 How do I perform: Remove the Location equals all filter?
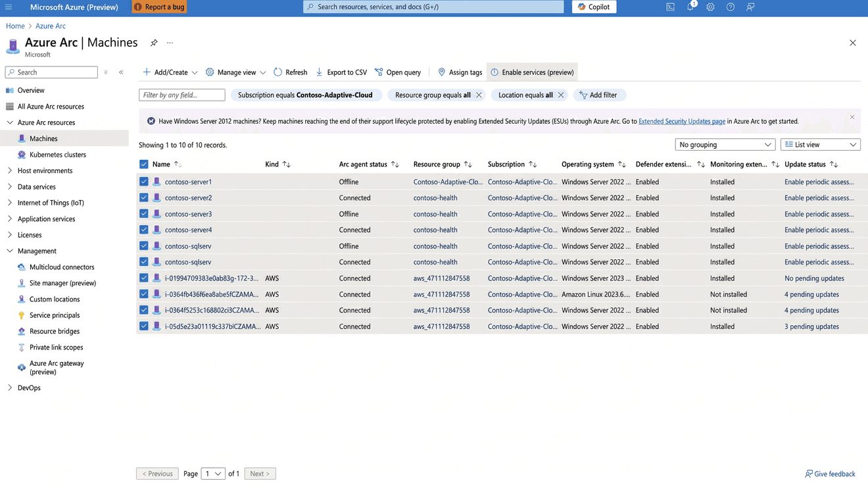(561, 95)
